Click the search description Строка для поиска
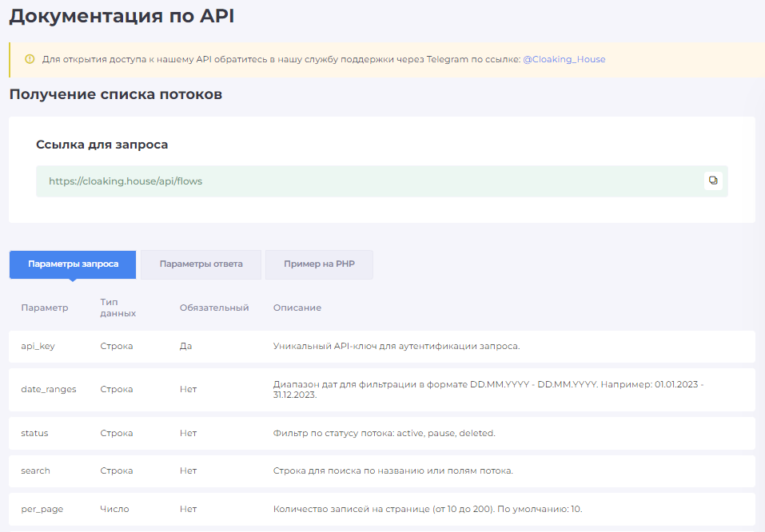The height and width of the screenshot is (532, 765). point(393,471)
